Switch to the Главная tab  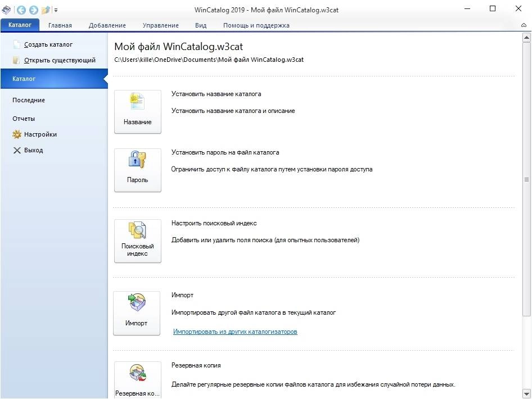pos(60,25)
